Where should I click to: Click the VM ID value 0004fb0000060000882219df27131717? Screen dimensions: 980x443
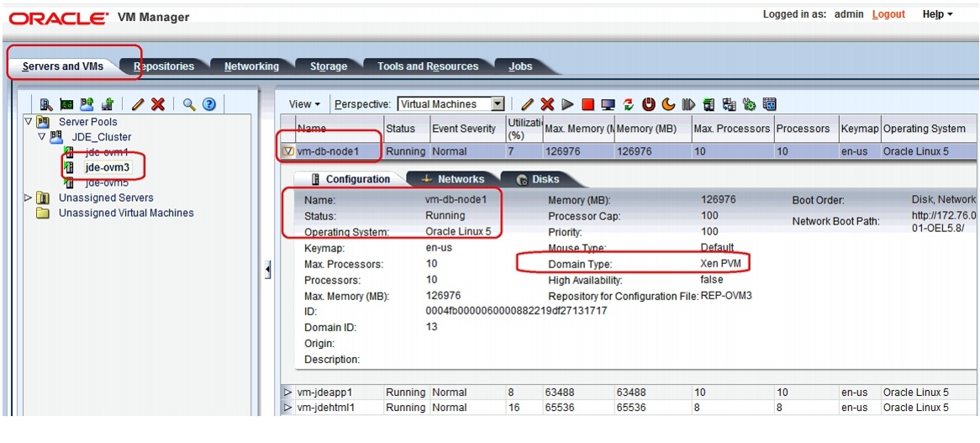pyautogui.click(x=516, y=310)
